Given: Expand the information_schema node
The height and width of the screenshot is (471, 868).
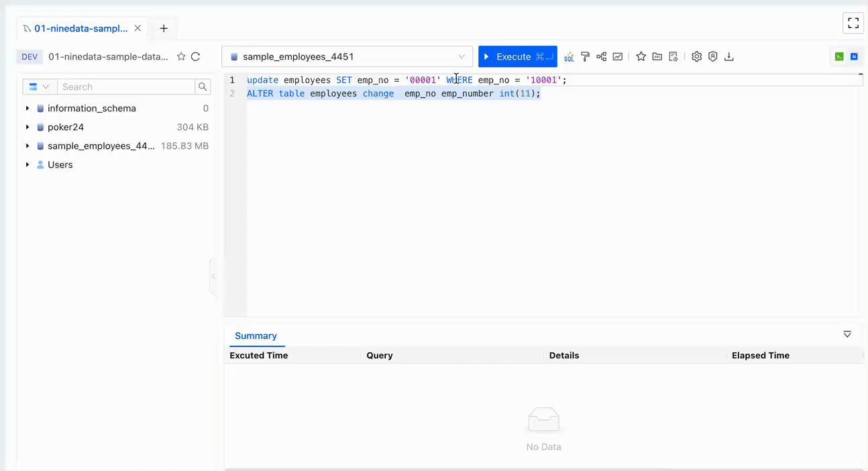Looking at the screenshot, I should 28,109.
